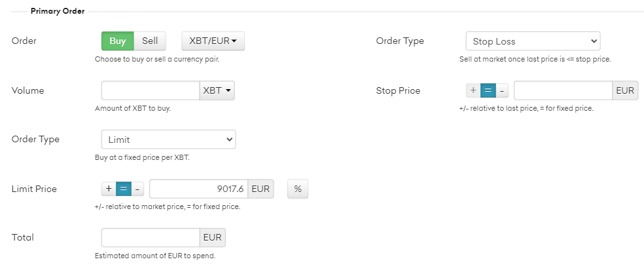Screen dimensions: 644x272
Task: Click the EUR label beside Total
Action: coord(212,237)
